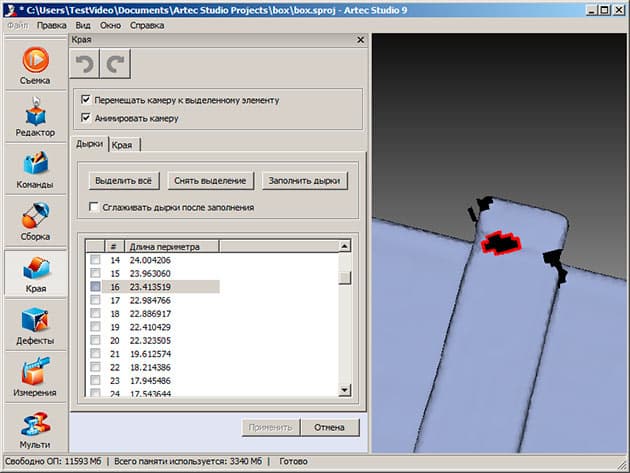This screenshot has height=473, width=630.
Task: Open the Дефекты defects panel
Action: tap(35, 325)
